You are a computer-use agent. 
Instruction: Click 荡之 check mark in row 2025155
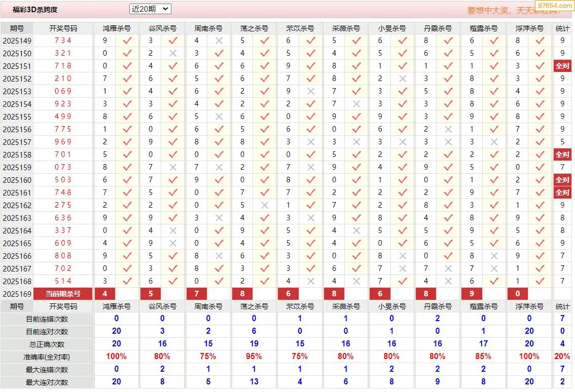click(265, 117)
